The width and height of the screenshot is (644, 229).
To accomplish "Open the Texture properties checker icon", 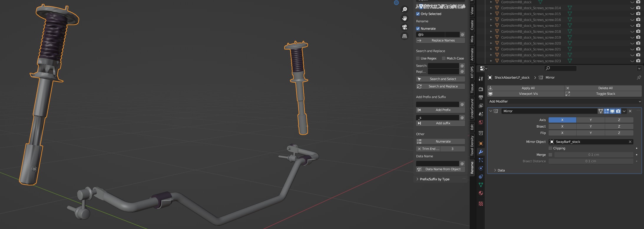I will pyautogui.click(x=481, y=204).
